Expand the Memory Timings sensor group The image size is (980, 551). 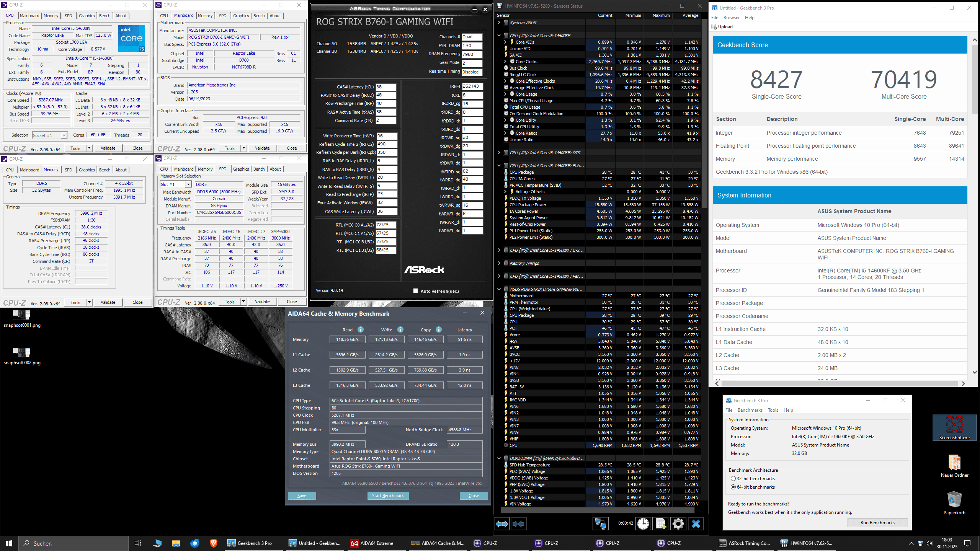click(499, 263)
